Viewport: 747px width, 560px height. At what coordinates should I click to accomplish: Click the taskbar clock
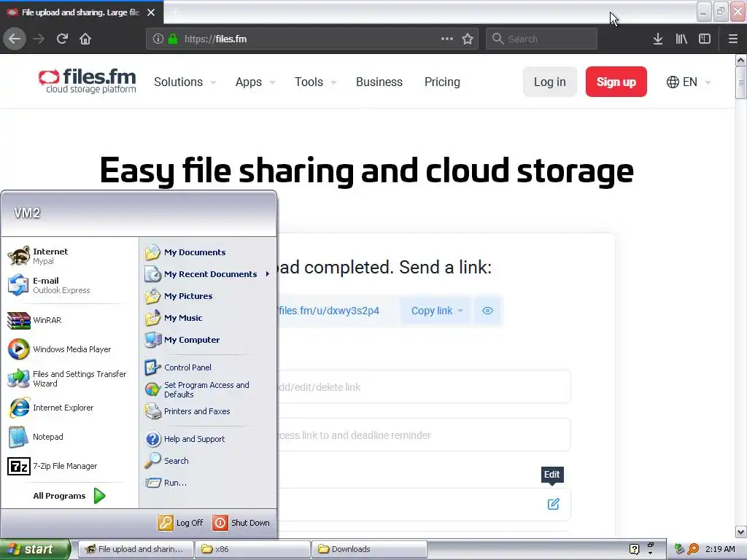720,549
